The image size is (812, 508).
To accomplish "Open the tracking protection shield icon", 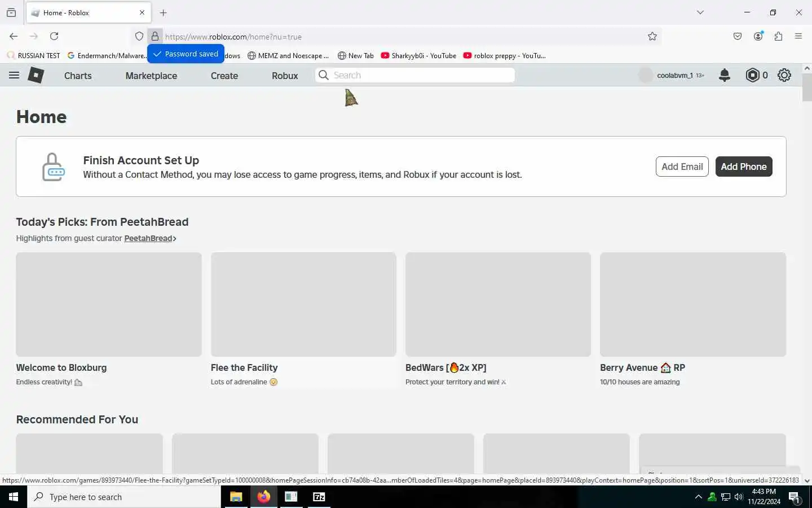I will (x=139, y=36).
